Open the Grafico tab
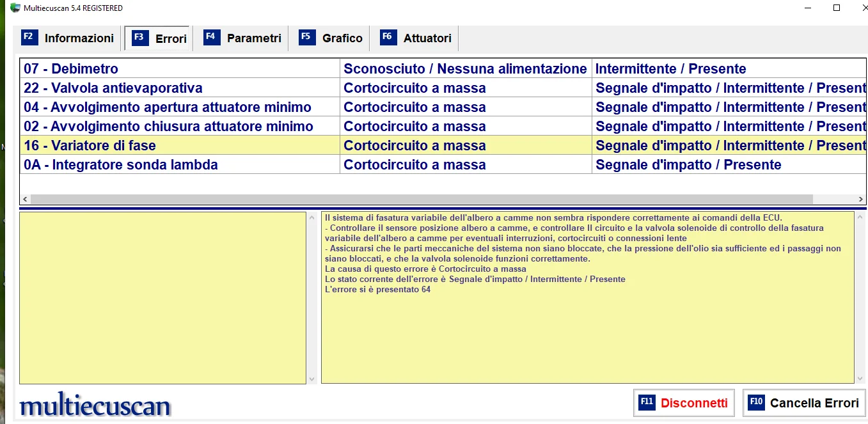The width and height of the screenshot is (868, 424). pyautogui.click(x=342, y=38)
